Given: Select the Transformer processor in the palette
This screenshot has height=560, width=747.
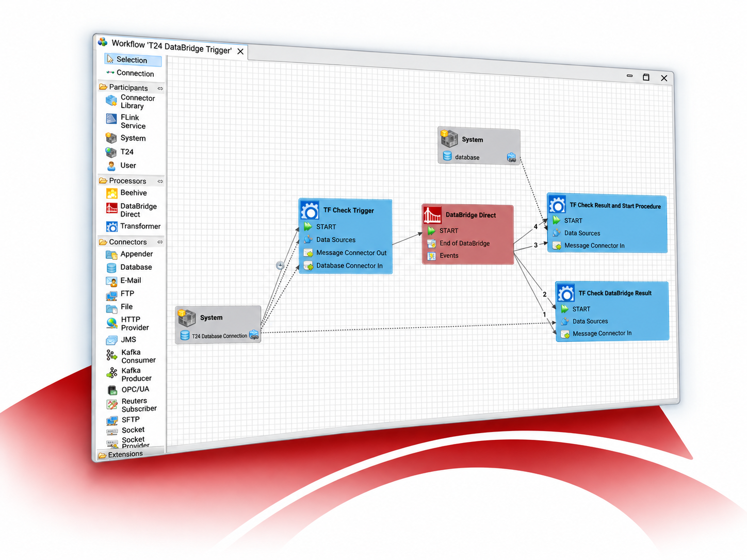Looking at the screenshot, I should pyautogui.click(x=133, y=226).
